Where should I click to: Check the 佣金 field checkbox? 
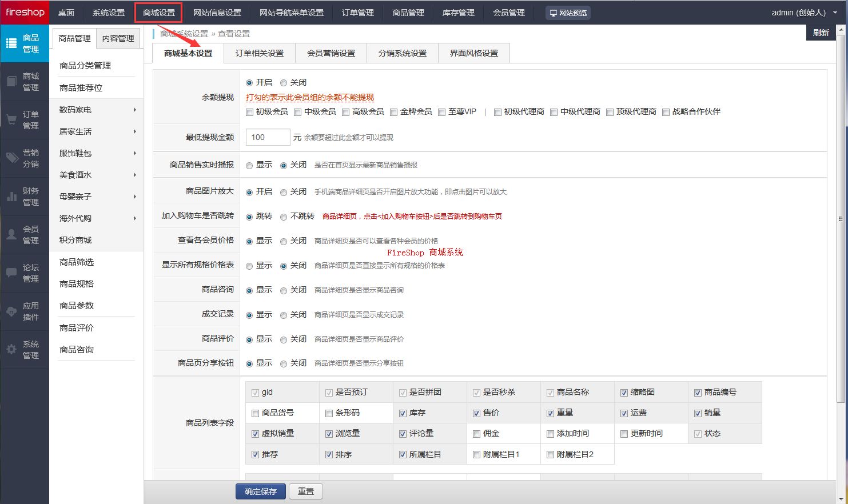point(476,434)
